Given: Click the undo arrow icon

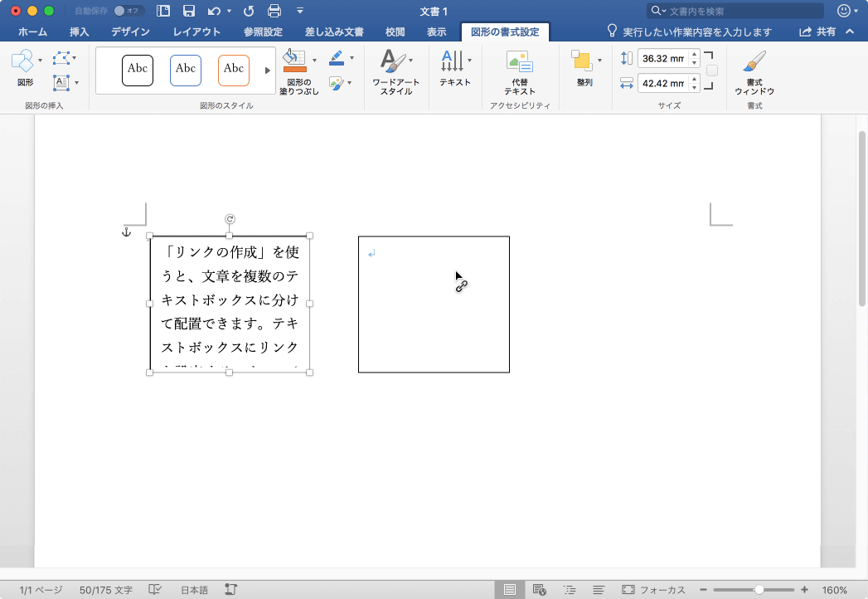Looking at the screenshot, I should 214,11.
